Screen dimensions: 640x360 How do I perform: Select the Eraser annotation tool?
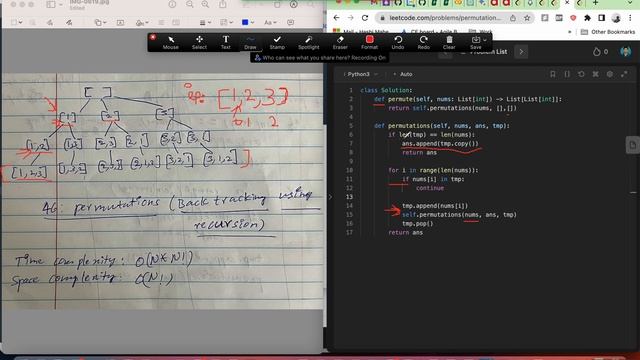click(340, 42)
